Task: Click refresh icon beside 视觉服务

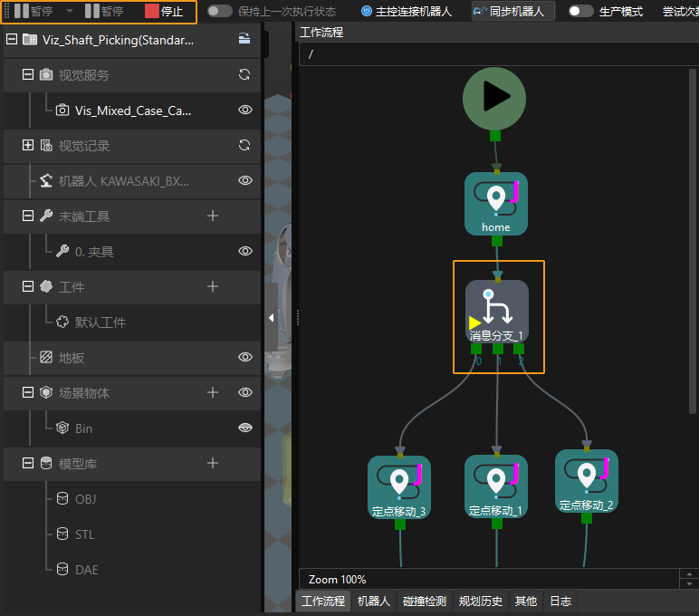Action: 244,75
